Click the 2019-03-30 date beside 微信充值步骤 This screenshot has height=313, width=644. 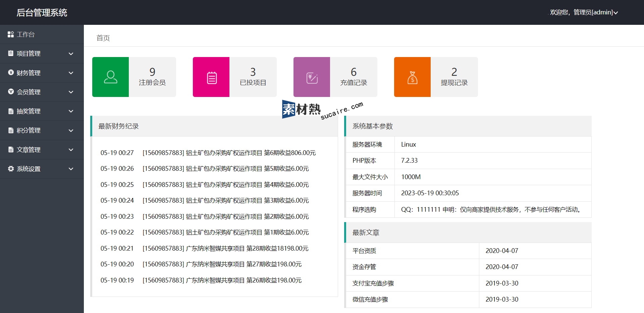tap(502, 299)
